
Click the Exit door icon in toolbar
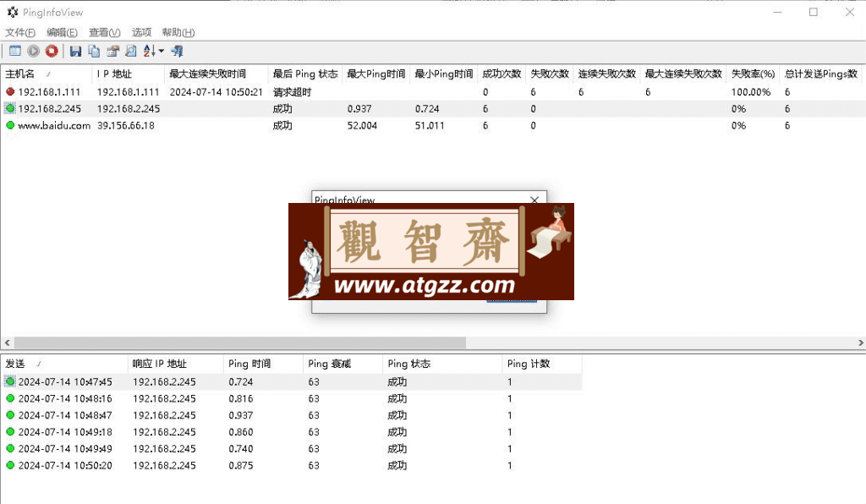[x=178, y=51]
